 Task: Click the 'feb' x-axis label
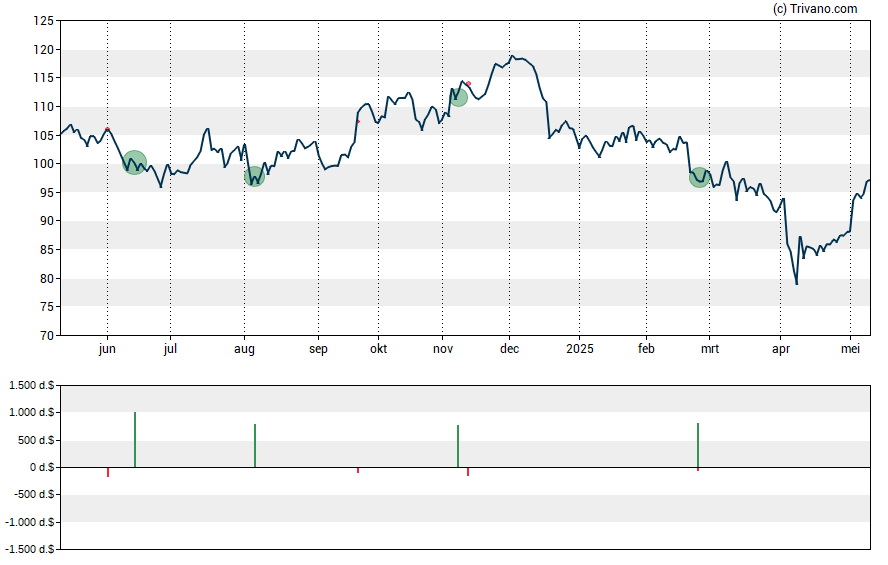(x=646, y=349)
